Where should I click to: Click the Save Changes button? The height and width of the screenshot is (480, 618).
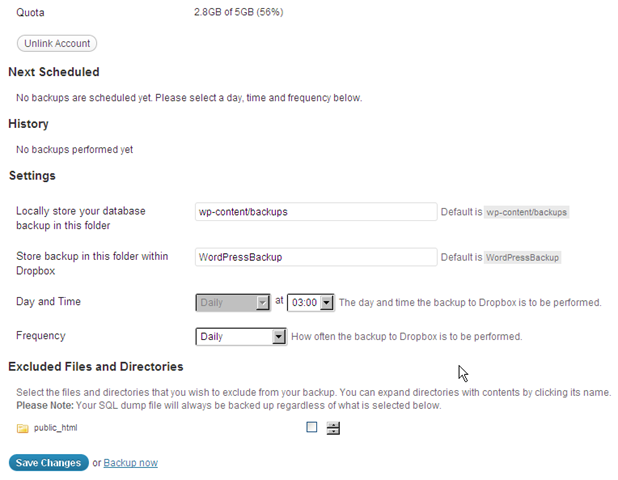click(x=48, y=463)
